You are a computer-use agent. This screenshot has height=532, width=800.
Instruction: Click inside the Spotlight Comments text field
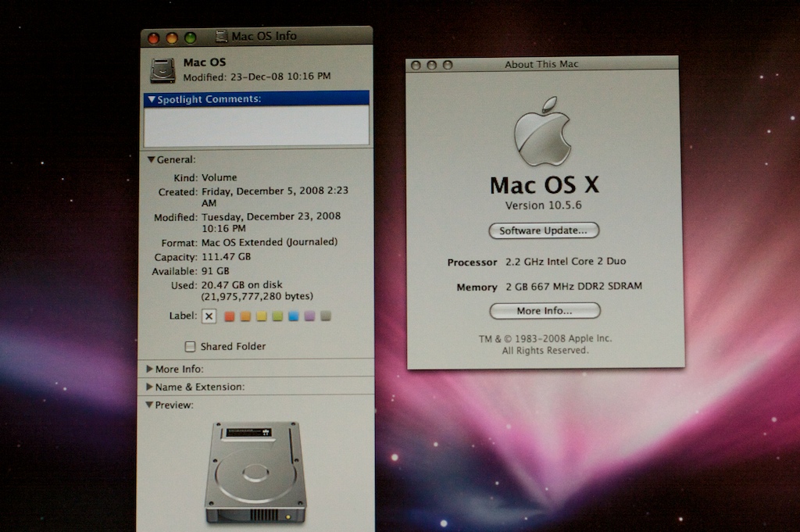coord(256,125)
